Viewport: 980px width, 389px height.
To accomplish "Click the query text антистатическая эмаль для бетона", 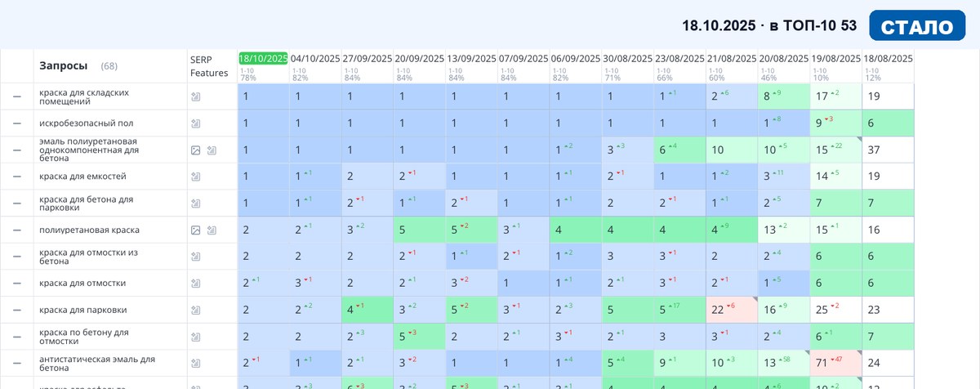I will [x=96, y=364].
